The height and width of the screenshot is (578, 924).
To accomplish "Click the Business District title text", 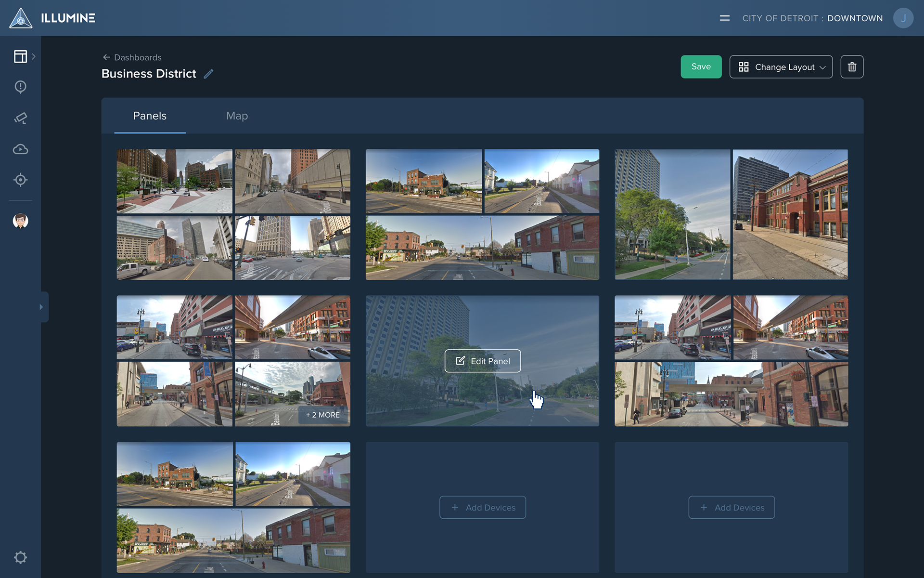I will (x=149, y=74).
